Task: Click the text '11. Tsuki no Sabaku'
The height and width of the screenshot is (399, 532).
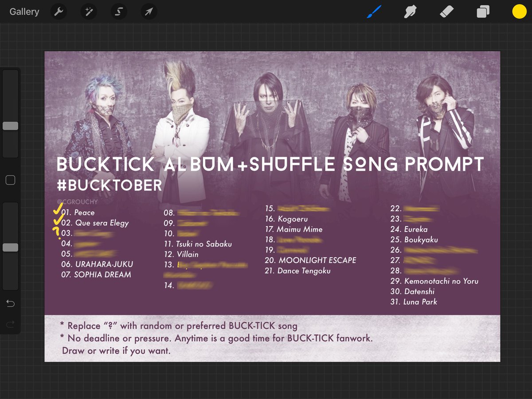Action: [198, 244]
